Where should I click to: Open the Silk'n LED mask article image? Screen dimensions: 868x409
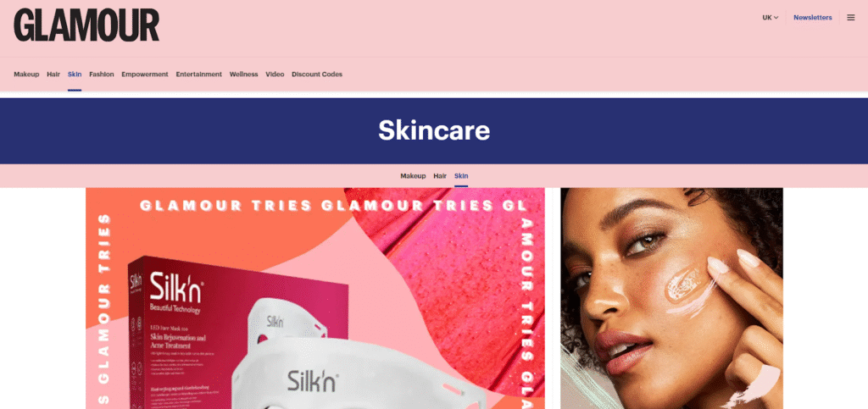pyautogui.click(x=315, y=298)
